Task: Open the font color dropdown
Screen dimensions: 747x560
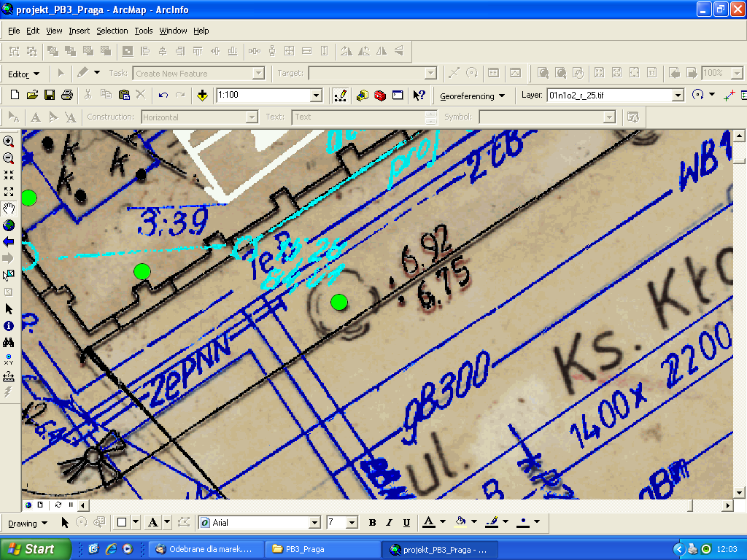Action: click(x=443, y=522)
